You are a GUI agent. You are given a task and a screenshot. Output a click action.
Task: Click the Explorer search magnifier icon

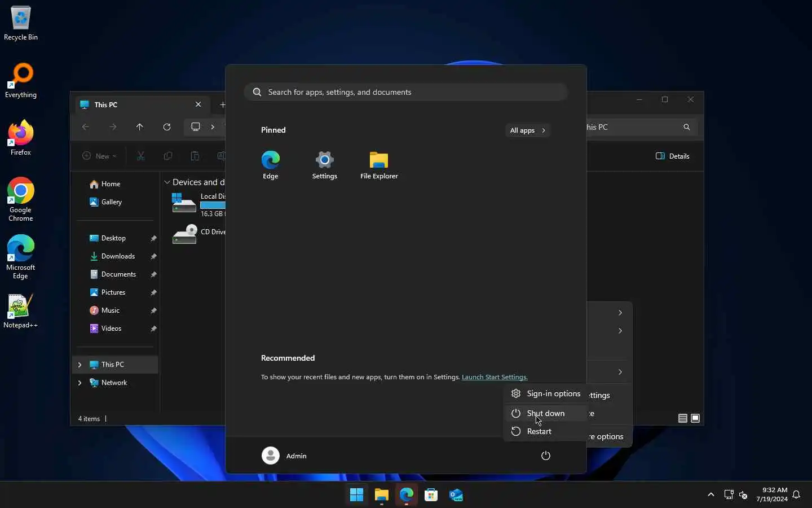coord(687,127)
